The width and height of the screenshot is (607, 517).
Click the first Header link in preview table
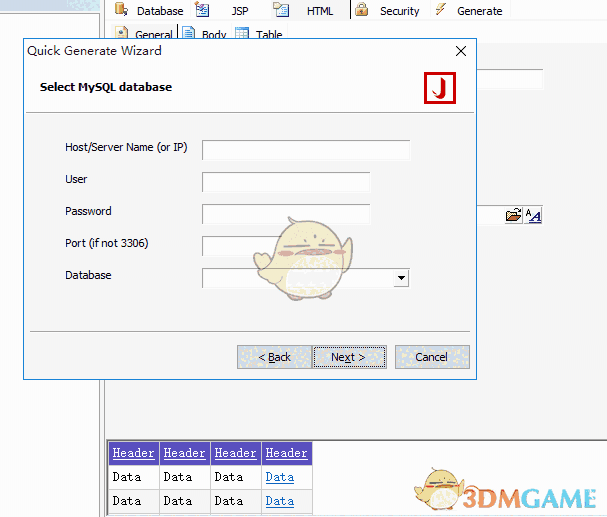133,453
